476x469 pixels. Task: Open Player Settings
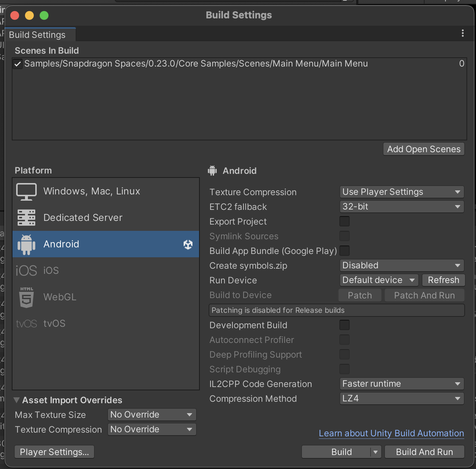[54, 452]
